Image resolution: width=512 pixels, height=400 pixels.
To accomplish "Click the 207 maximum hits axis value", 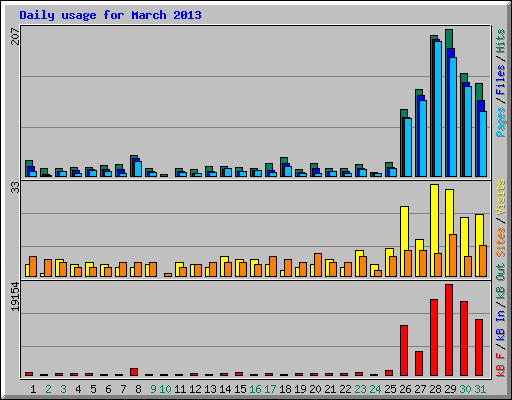I will [x=15, y=36].
